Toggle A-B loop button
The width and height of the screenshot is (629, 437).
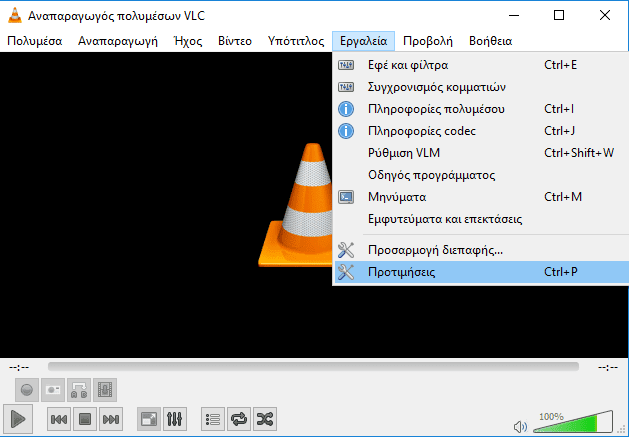click(79, 390)
